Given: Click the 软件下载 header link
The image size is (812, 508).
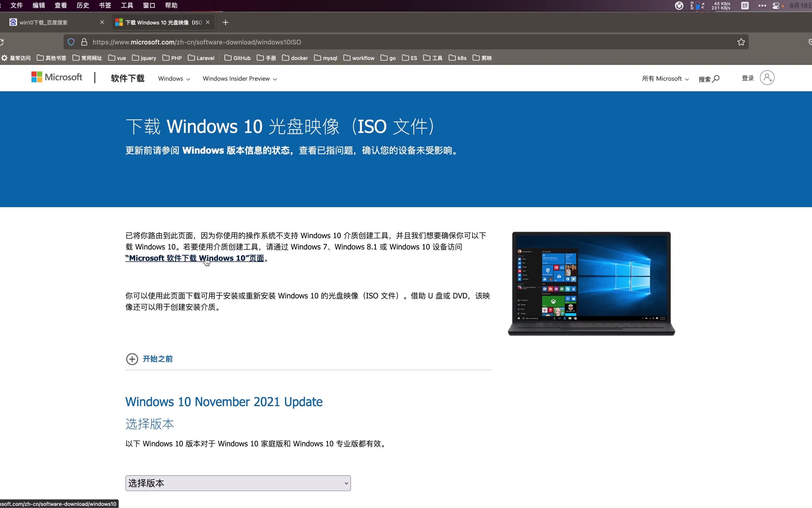Looking at the screenshot, I should [x=127, y=78].
